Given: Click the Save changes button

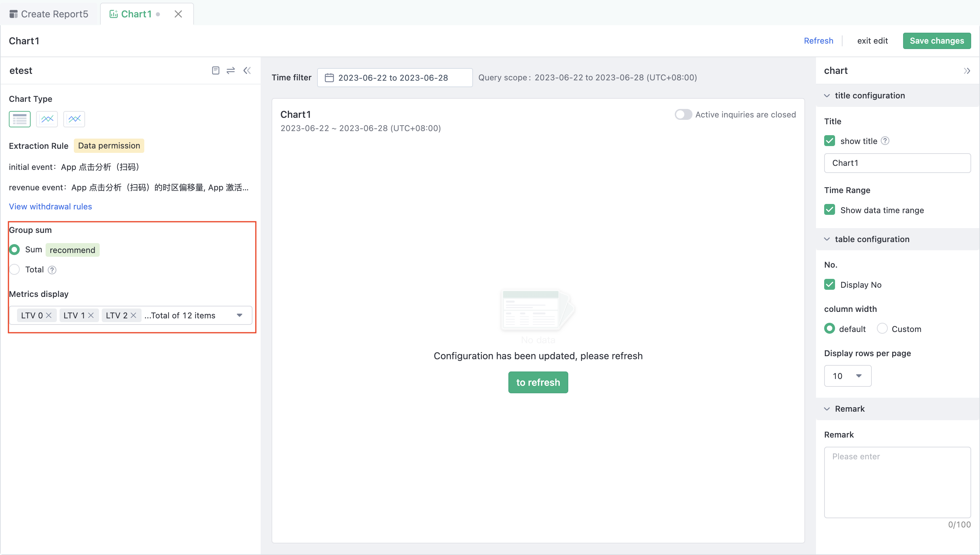Looking at the screenshot, I should (936, 41).
